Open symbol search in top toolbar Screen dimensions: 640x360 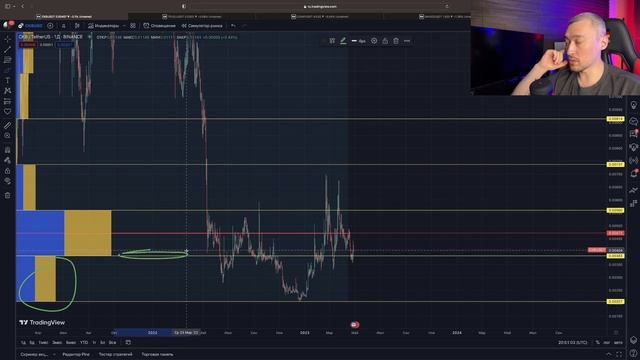point(31,26)
